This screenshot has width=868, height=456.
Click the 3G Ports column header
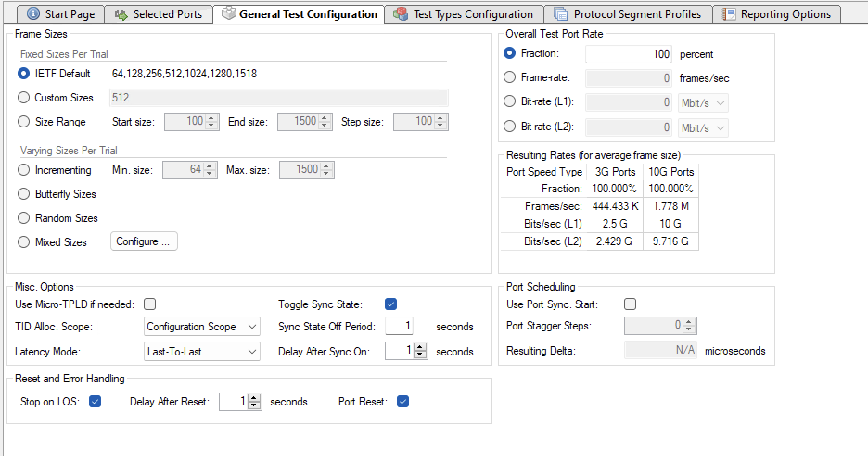tap(615, 172)
